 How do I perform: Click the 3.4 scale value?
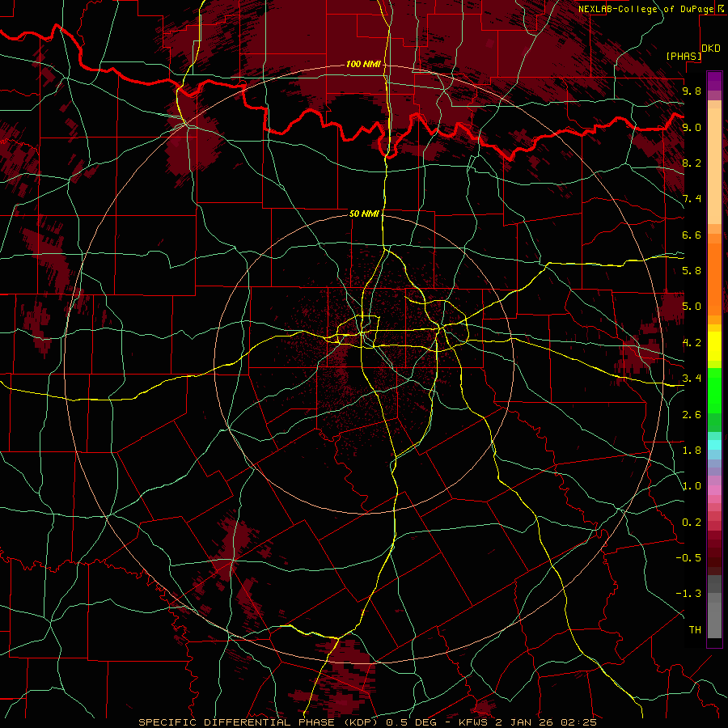[x=692, y=379]
